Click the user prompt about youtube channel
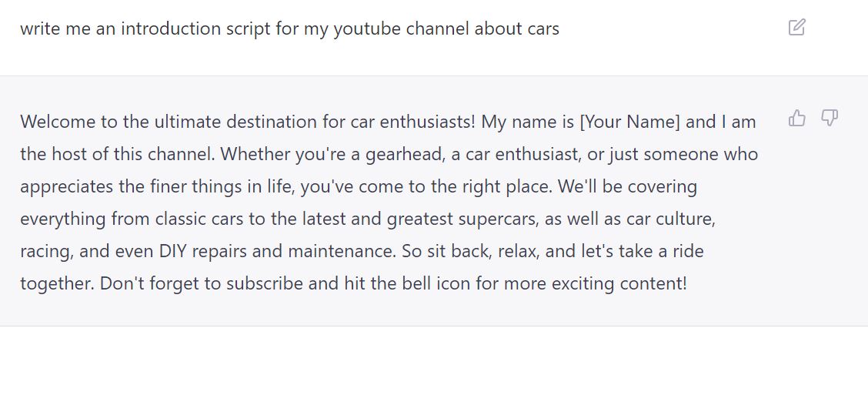Viewport: 868px width, 395px height. point(289,29)
